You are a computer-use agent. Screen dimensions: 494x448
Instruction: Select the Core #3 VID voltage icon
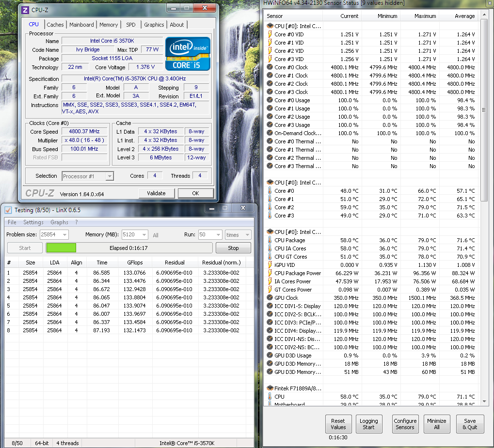[x=270, y=59]
